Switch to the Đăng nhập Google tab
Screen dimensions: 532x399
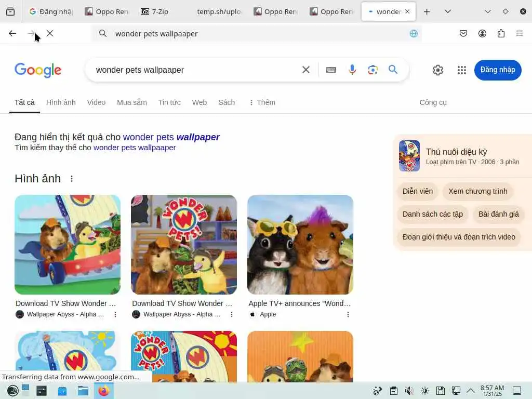pyautogui.click(x=51, y=11)
